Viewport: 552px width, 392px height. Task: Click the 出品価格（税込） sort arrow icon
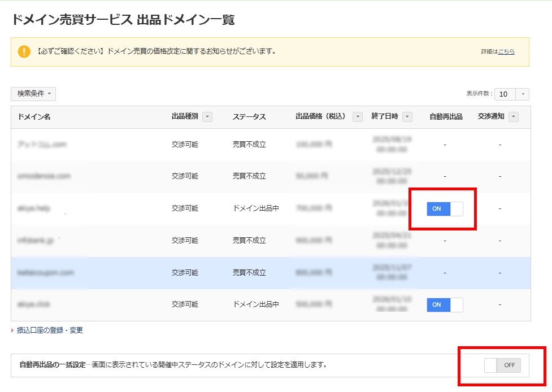coord(357,116)
